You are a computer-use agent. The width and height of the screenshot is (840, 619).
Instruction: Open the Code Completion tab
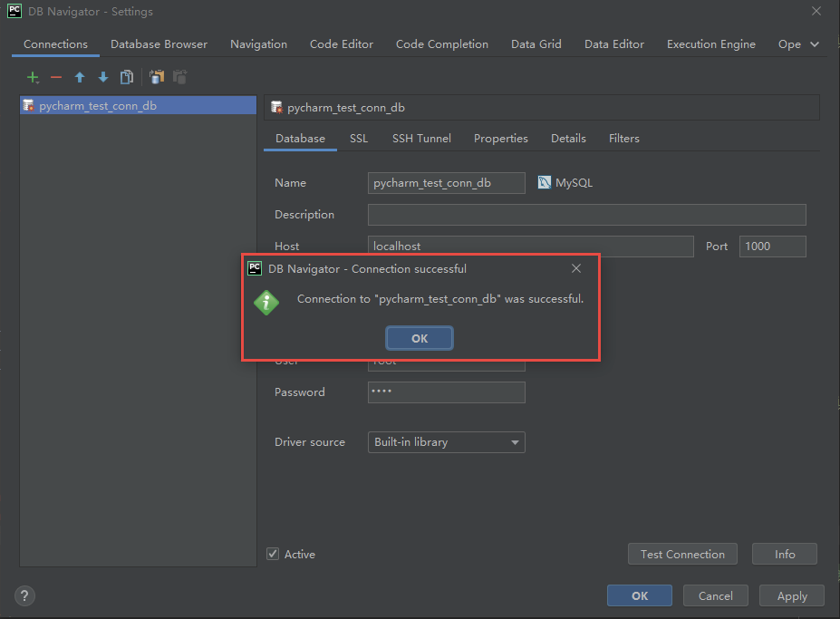coord(442,44)
